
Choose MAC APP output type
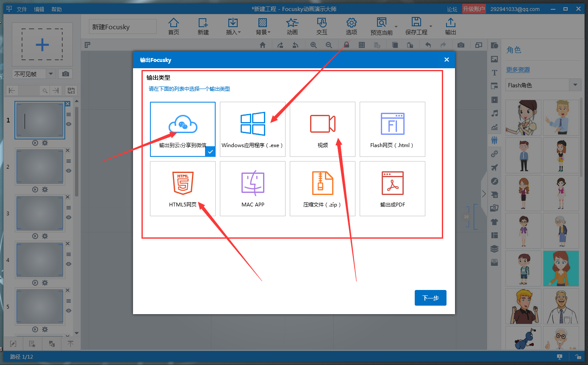tap(252, 189)
